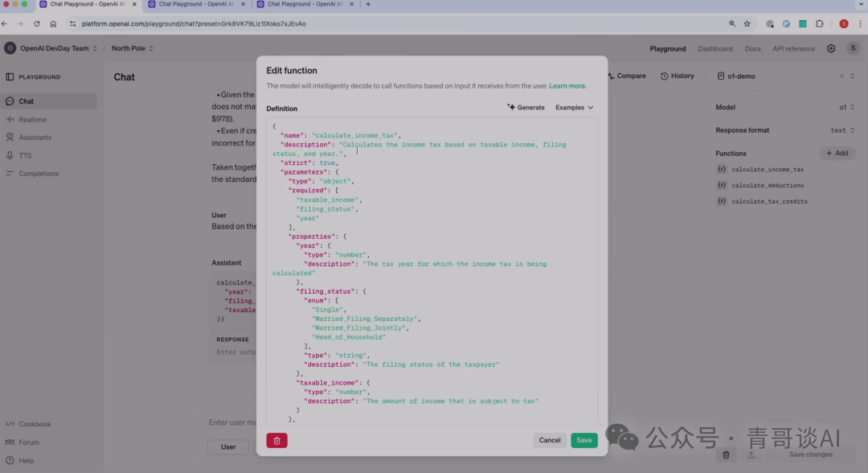
Task: Expand the North Pole project switcher
Action: 132,48
